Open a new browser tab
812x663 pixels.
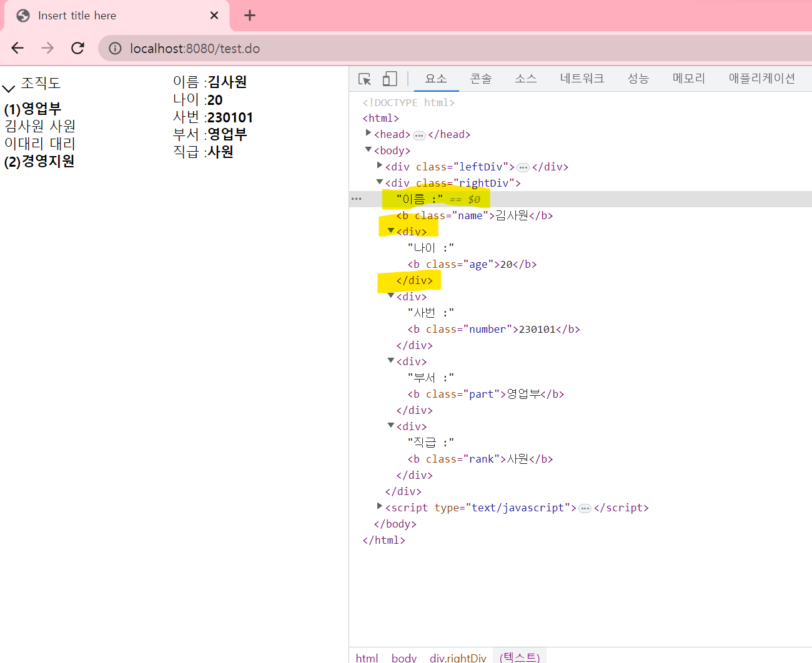[250, 16]
